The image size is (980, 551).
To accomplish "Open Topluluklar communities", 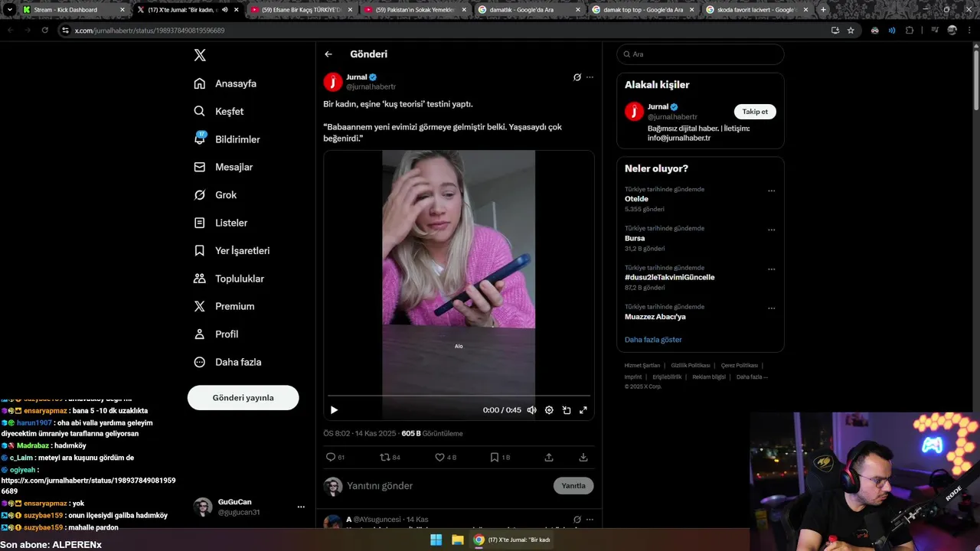I will (x=229, y=279).
